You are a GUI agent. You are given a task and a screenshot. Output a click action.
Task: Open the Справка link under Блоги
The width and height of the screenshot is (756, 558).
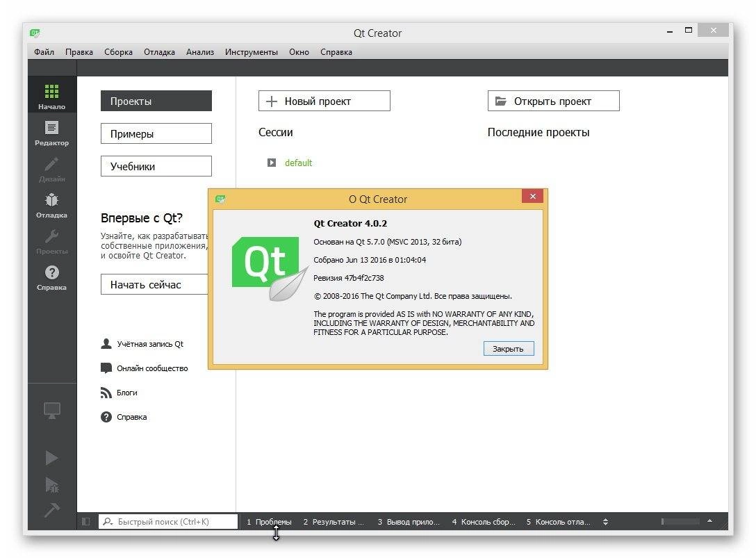pyautogui.click(x=131, y=417)
